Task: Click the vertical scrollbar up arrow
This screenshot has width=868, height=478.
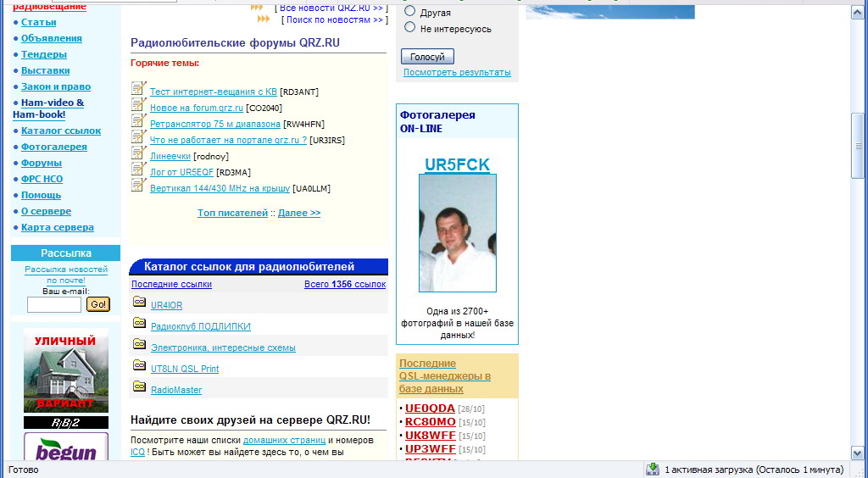Action: [858, 13]
